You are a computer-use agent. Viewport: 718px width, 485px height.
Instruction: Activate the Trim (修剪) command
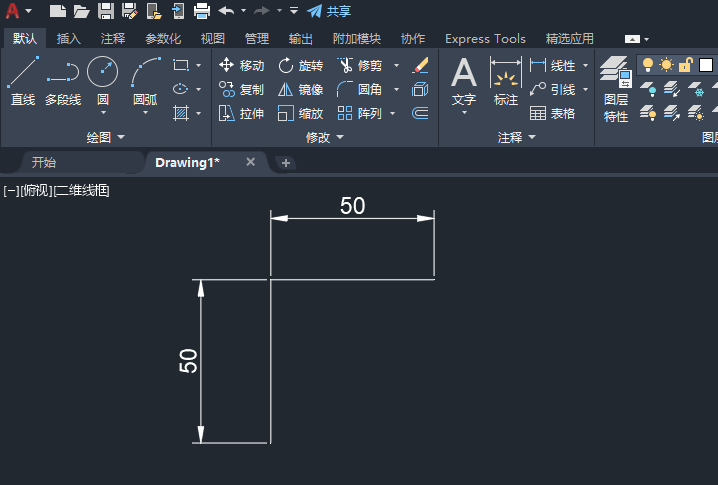(360, 65)
